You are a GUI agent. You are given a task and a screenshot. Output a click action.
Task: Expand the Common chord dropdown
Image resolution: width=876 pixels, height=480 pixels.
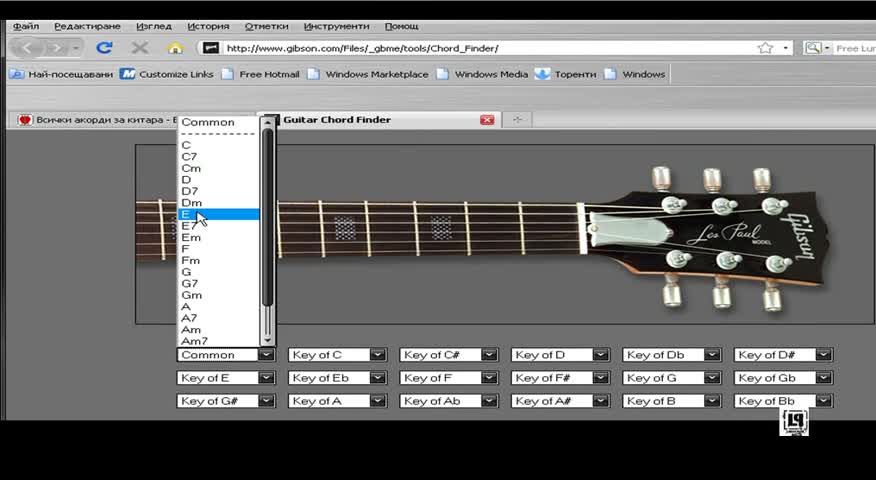pos(266,355)
